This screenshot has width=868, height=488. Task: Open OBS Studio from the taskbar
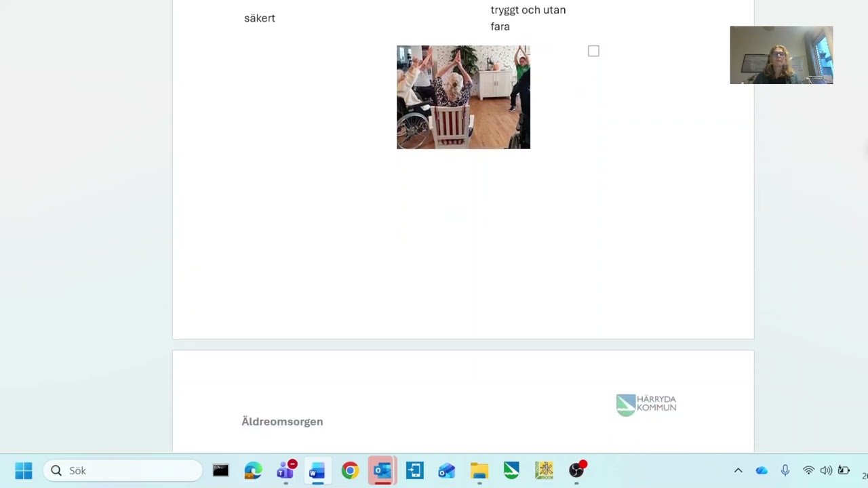pyautogui.click(x=577, y=470)
